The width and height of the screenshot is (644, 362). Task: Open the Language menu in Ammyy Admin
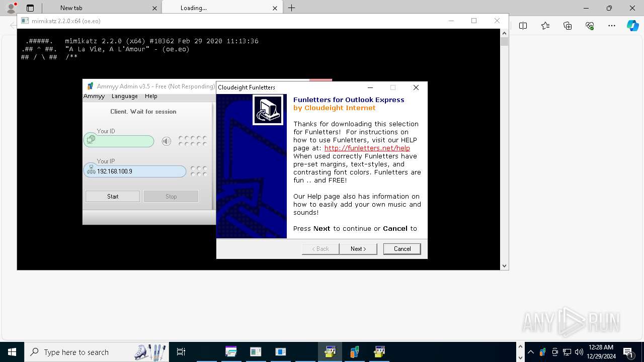(125, 96)
